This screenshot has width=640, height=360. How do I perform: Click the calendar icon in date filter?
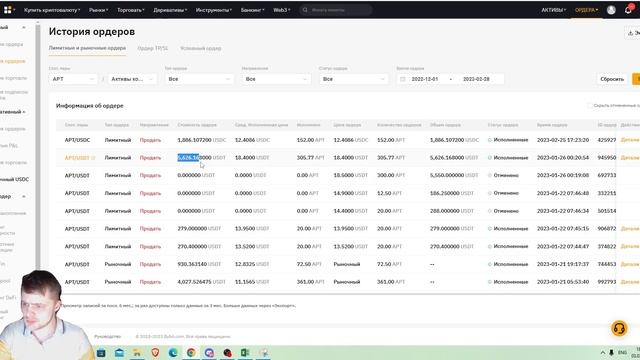click(x=402, y=79)
